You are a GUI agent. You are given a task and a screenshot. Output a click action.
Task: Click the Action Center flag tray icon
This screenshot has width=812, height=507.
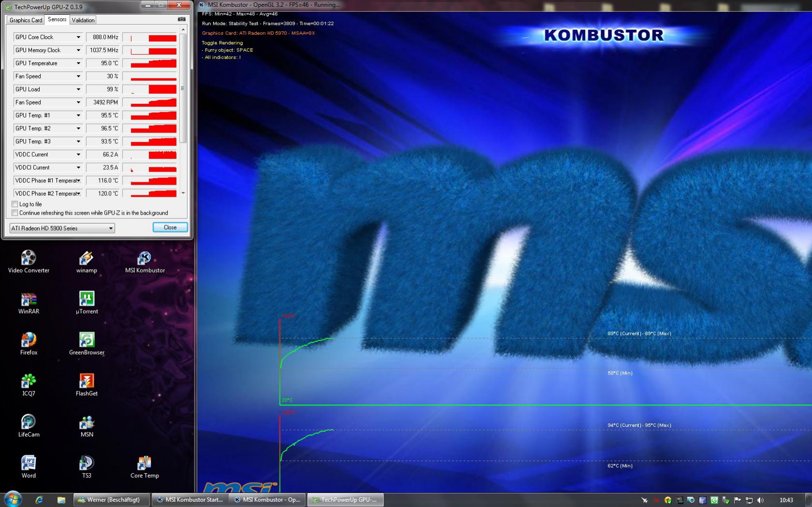tap(738, 500)
